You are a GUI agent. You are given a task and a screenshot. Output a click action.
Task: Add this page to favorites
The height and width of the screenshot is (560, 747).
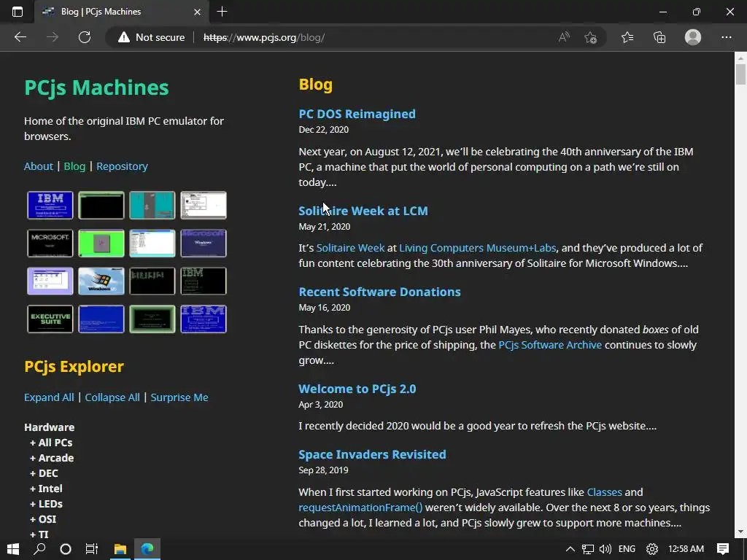click(x=590, y=37)
